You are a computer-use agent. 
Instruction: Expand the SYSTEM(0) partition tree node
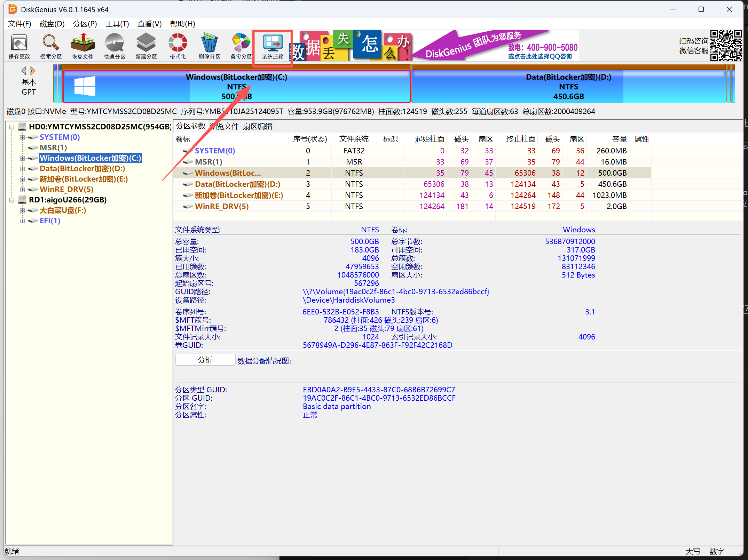point(22,137)
